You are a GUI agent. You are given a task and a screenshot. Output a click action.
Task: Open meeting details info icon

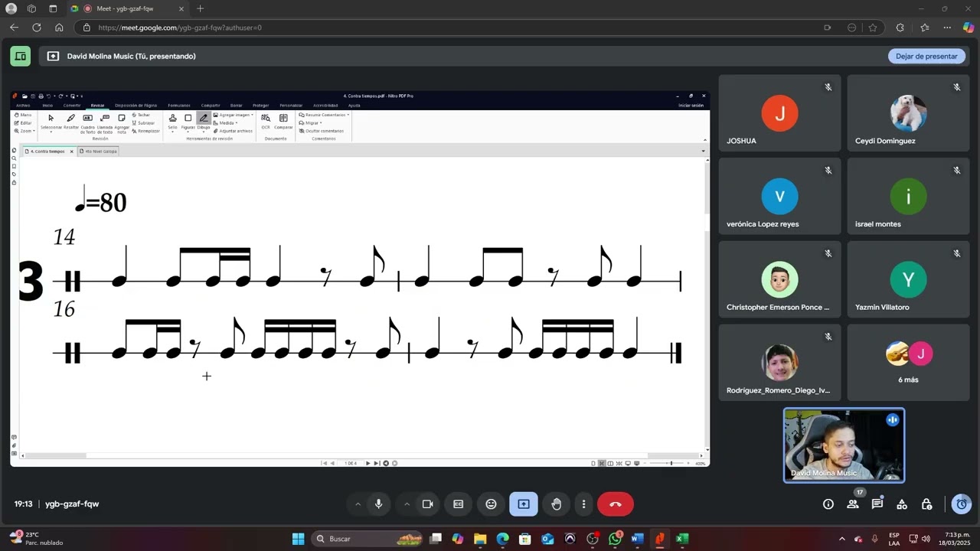pyautogui.click(x=828, y=504)
